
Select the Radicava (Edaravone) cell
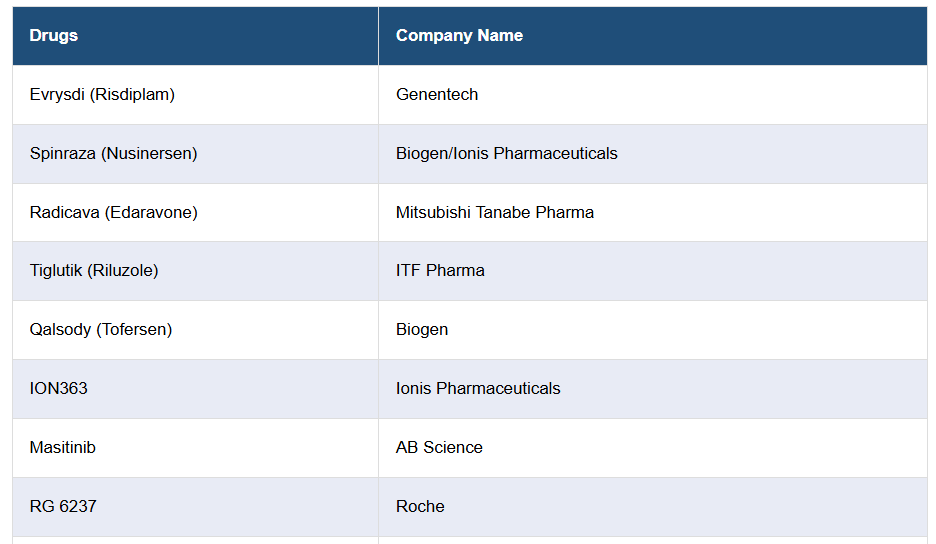pos(113,212)
